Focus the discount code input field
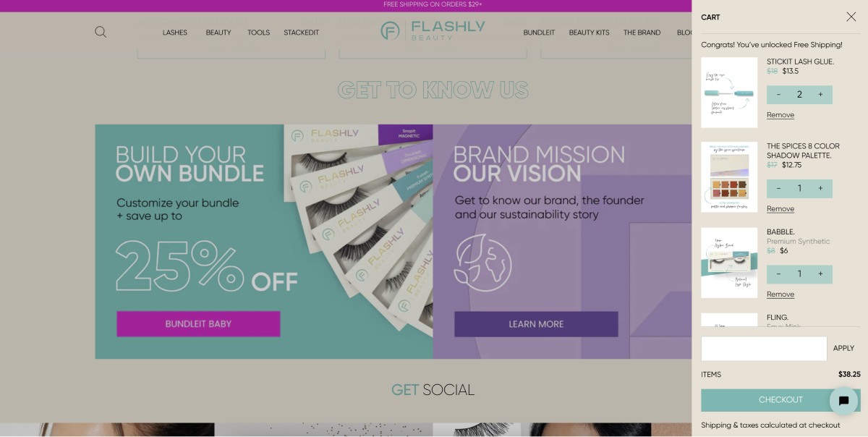 764,349
